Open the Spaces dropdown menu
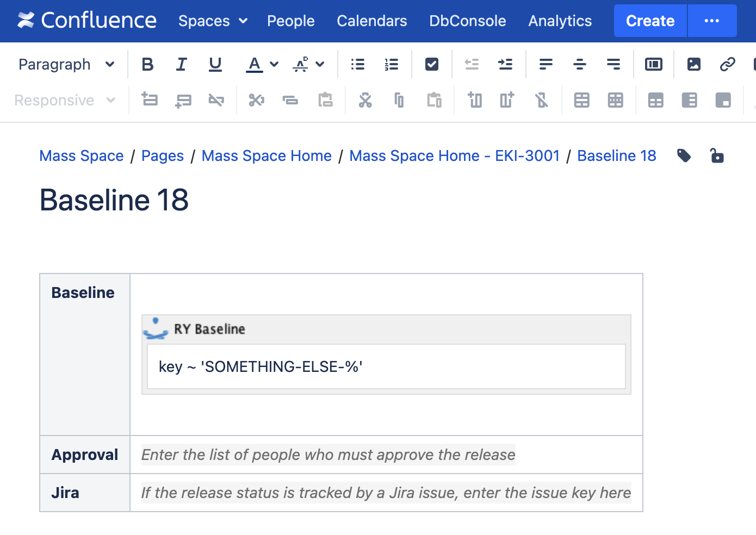The width and height of the screenshot is (756, 535). (213, 21)
